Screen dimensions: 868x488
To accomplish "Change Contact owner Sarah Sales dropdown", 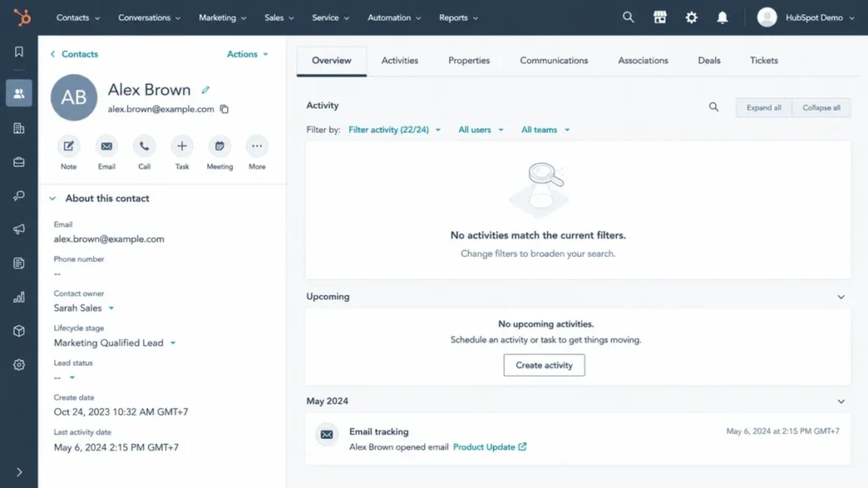I will pyautogui.click(x=84, y=308).
